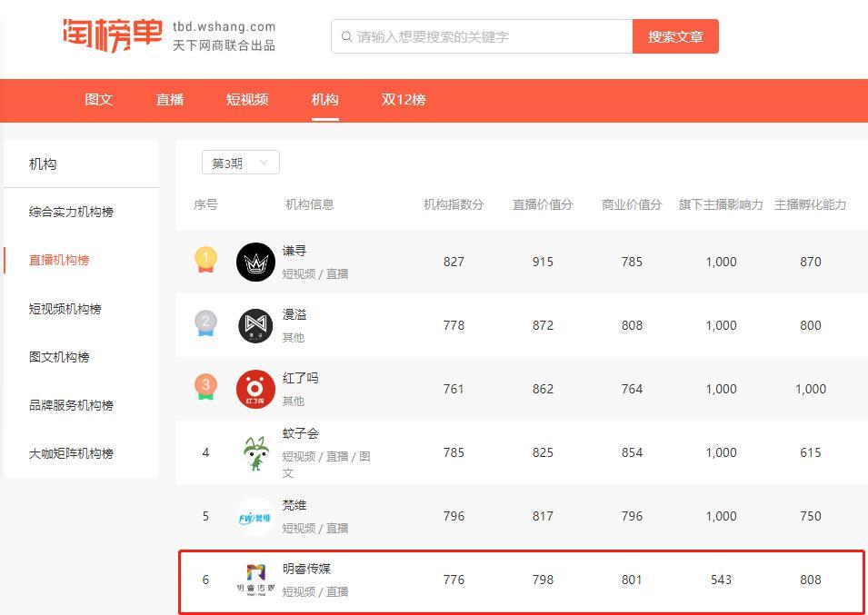The height and width of the screenshot is (615, 868).
Task: Click the 机构指数分 column header
Action: coord(454,204)
